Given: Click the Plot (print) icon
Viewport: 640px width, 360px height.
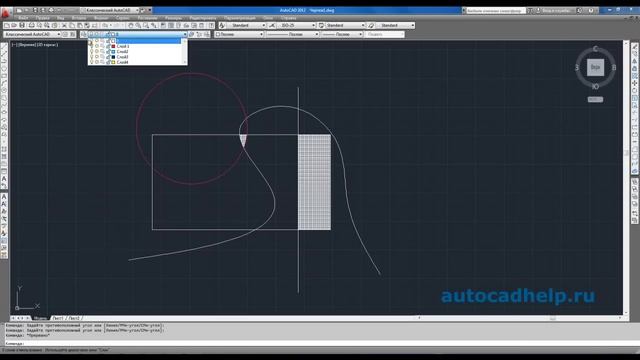Looking at the screenshot, I should (31, 25).
